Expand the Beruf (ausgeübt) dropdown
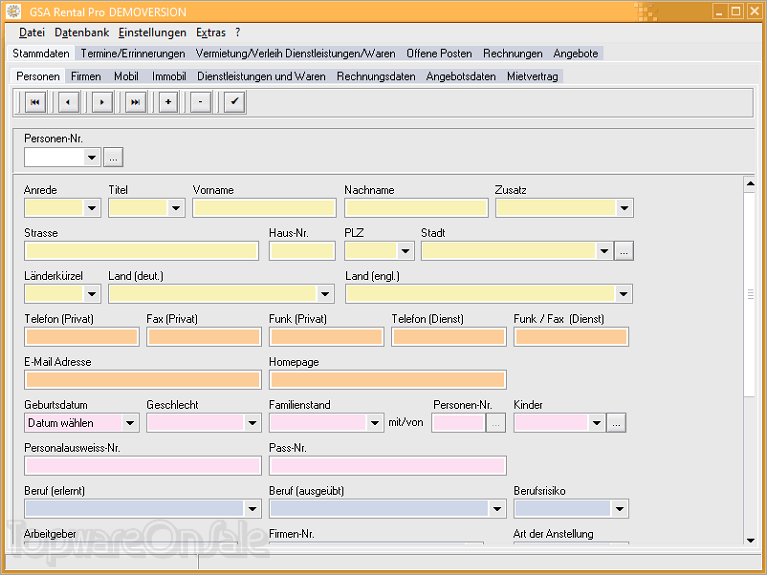 click(x=497, y=509)
